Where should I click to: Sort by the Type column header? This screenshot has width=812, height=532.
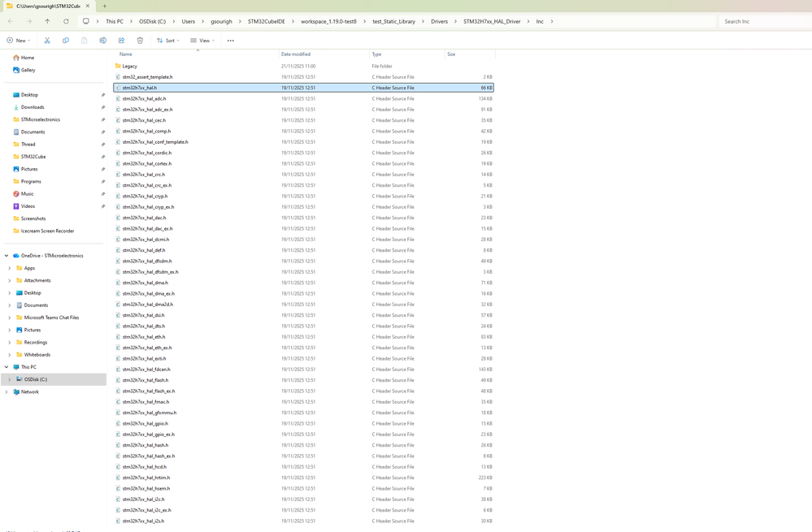pyautogui.click(x=407, y=54)
